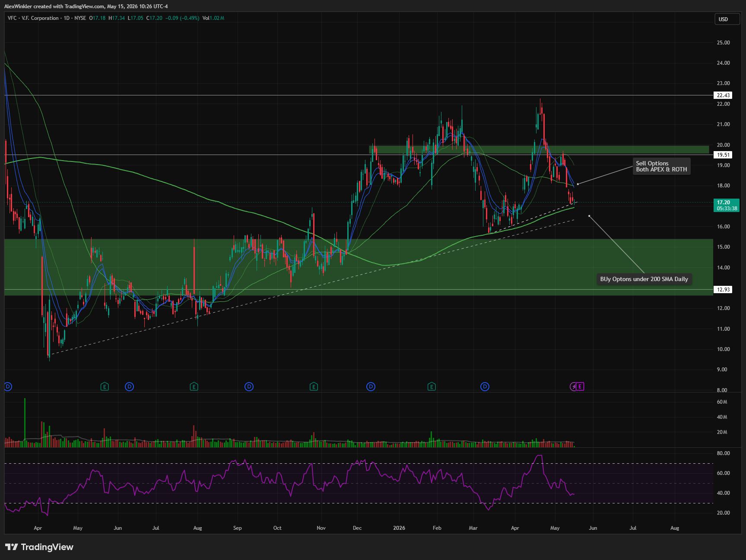Screen dimensions: 746x560
Task: Click the 60M volume axis label
Action: 722,402
